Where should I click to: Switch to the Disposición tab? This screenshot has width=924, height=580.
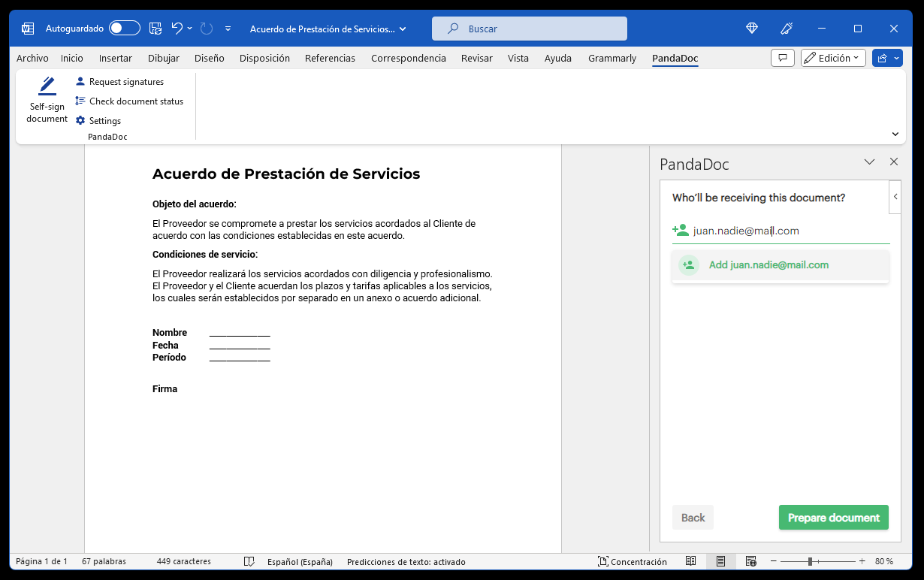coord(264,58)
